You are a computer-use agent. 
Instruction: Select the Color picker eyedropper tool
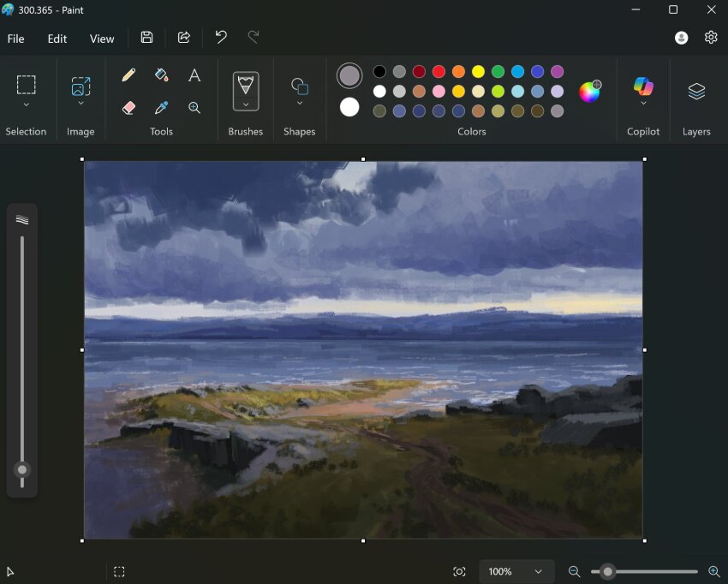(x=161, y=108)
